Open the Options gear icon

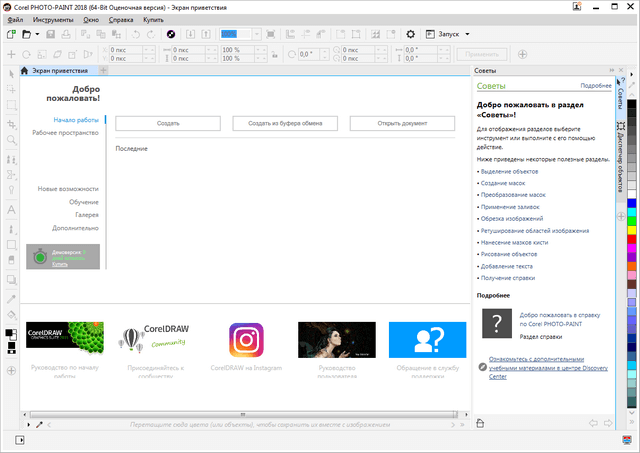pyautogui.click(x=410, y=34)
